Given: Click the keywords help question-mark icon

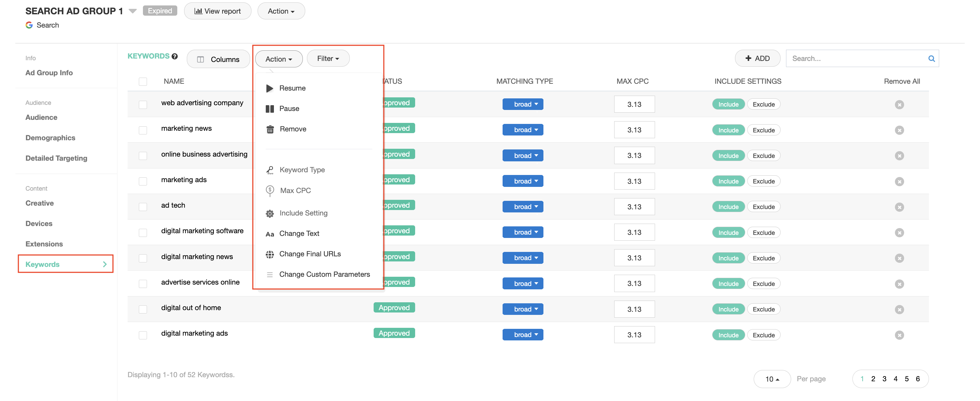Looking at the screenshot, I should tap(175, 56).
